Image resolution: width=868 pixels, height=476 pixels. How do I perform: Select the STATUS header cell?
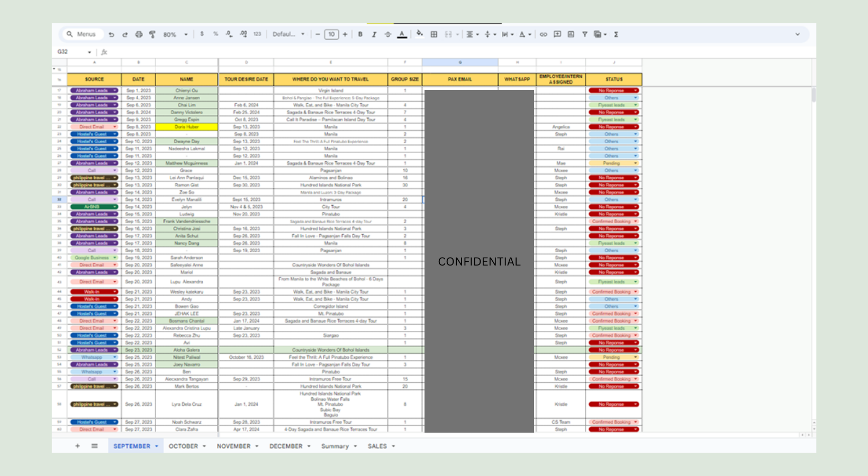[x=614, y=79]
